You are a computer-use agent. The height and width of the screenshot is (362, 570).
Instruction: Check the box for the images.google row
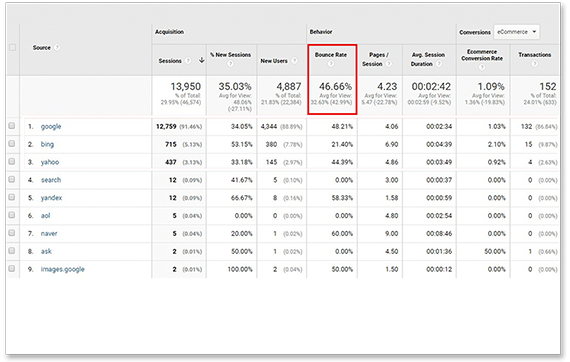[x=12, y=269]
